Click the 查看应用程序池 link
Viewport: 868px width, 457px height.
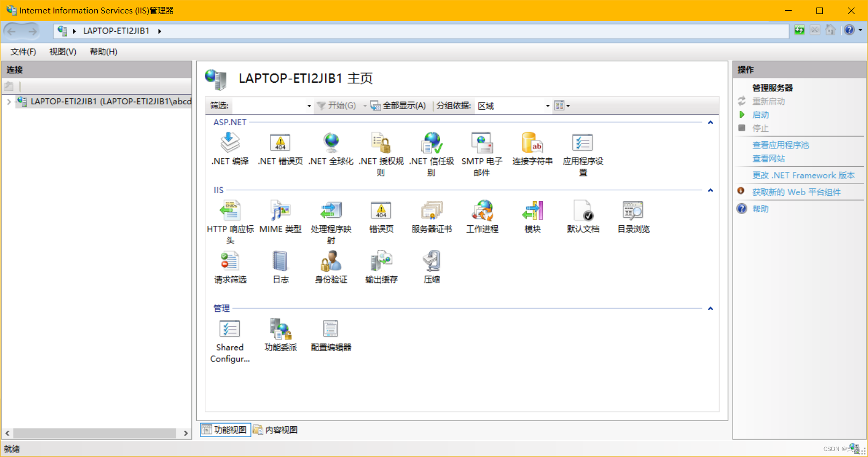[x=780, y=145]
